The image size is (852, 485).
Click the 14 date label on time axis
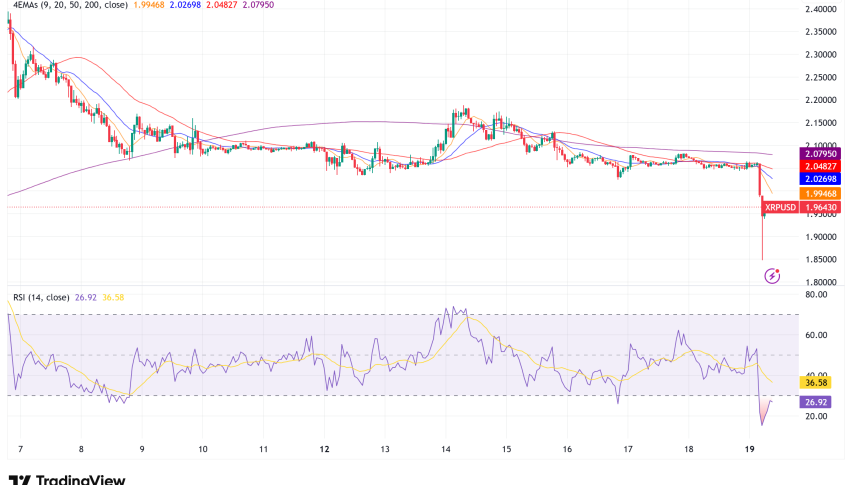447,451
